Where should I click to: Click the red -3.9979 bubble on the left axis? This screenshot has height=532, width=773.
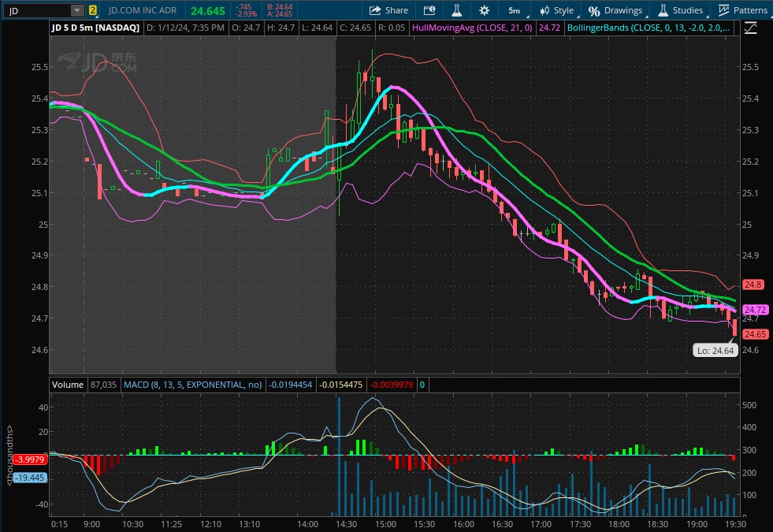pos(30,459)
